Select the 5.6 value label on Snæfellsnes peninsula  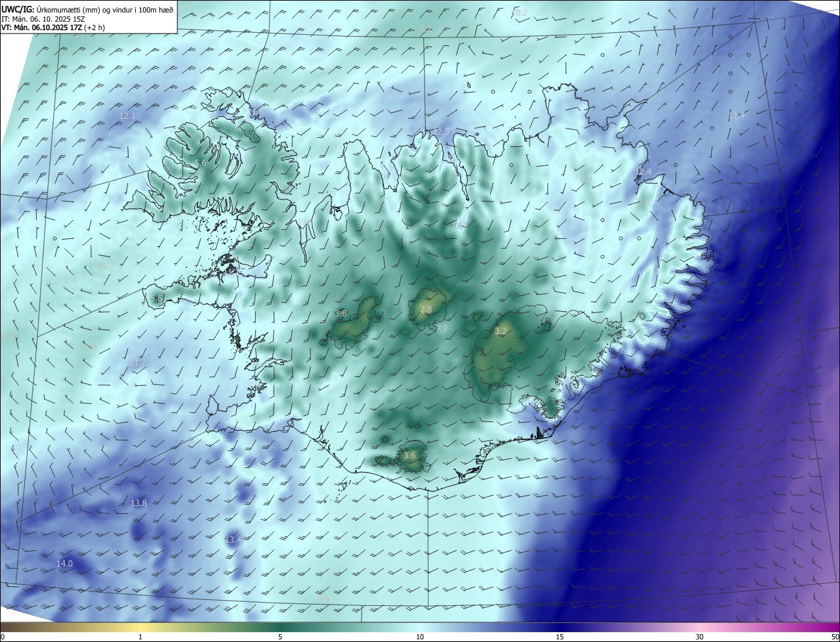pyautogui.click(x=156, y=299)
